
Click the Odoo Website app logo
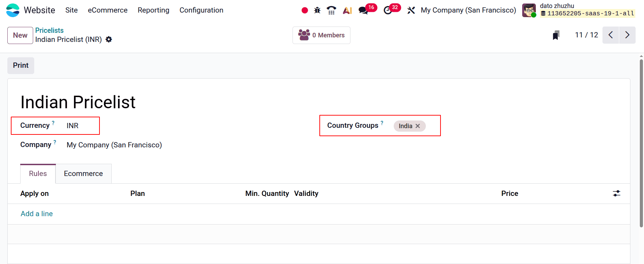13,10
